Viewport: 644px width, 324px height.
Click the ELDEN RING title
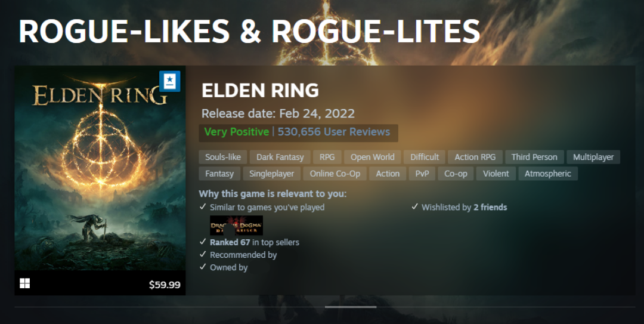(261, 91)
